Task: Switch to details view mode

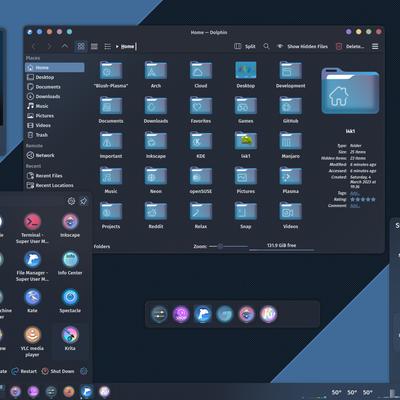Action: (107, 46)
